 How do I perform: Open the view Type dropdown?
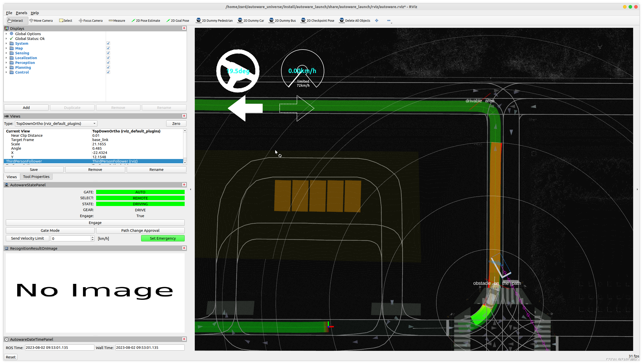pos(56,123)
